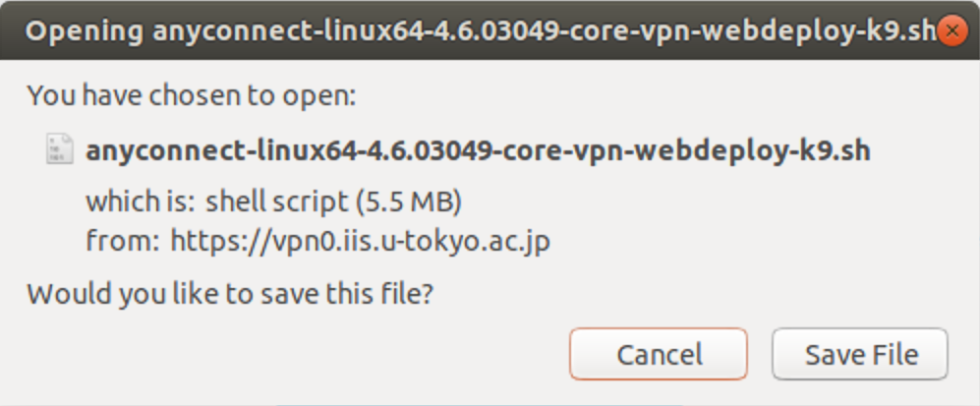Screen dimensions: 980x406
Task: Click ".sh" at the end of the bold file name
Action: pos(851,151)
